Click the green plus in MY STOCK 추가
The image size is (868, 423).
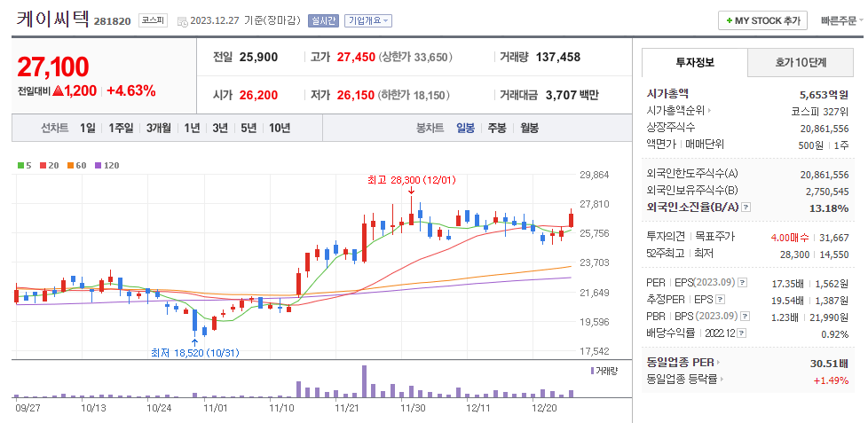729,21
